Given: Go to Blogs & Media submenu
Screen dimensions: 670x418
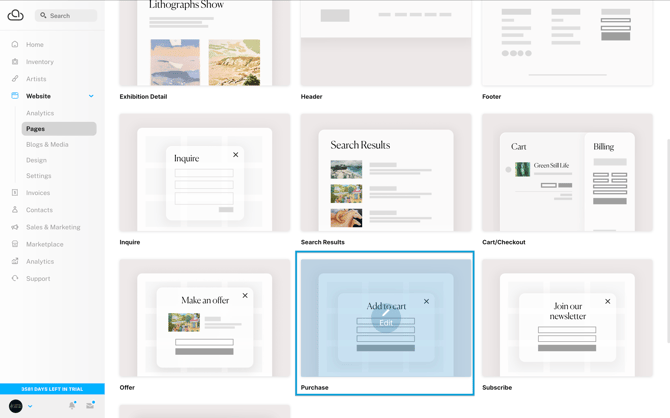Looking at the screenshot, I should [x=47, y=144].
